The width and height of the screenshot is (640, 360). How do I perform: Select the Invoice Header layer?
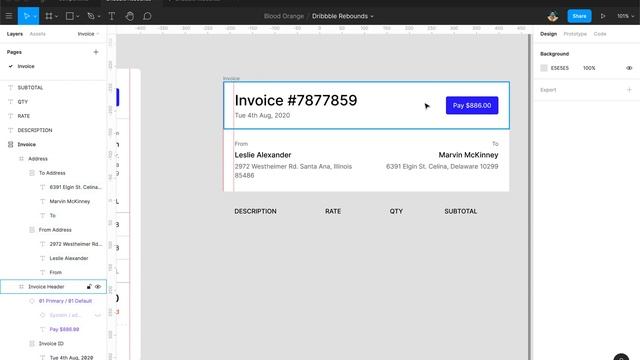click(x=46, y=287)
